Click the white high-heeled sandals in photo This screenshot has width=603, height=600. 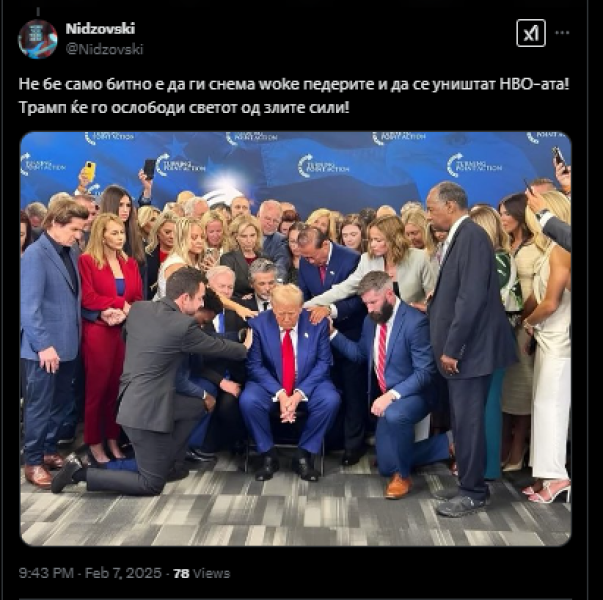point(549,492)
